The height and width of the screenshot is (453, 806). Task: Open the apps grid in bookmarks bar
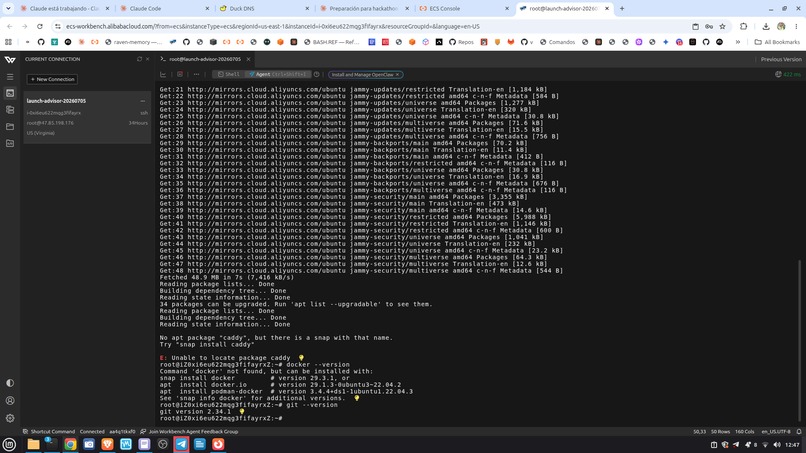point(8,42)
